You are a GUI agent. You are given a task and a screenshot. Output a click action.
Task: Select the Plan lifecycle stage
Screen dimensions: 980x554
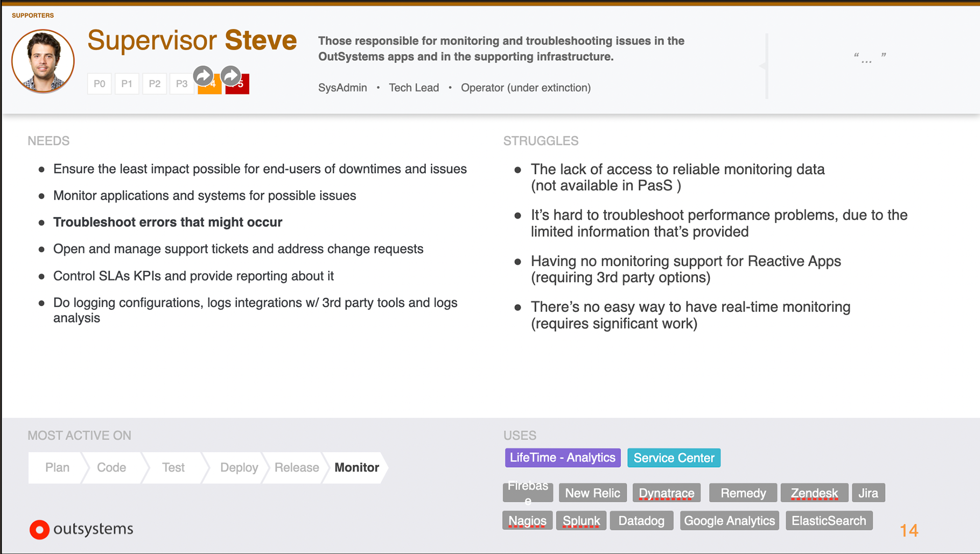coord(57,468)
